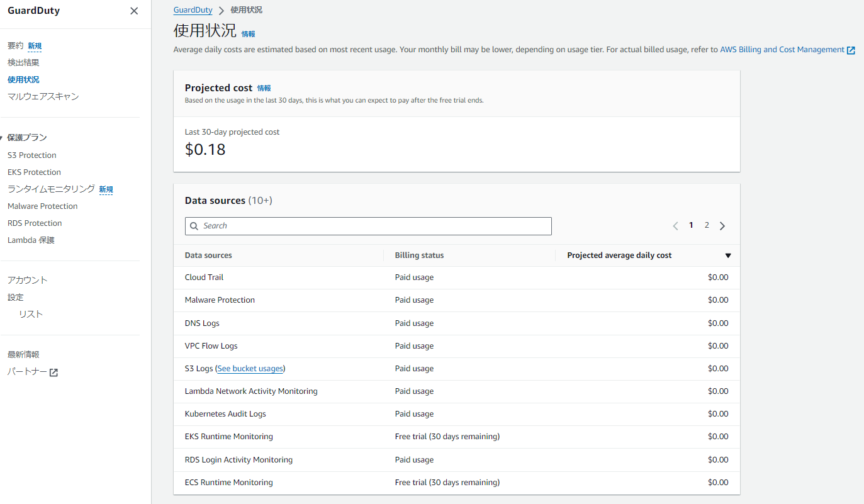The width and height of the screenshot is (864, 504).
Task: Click 新規 badge next to 要約
Action: (x=35, y=46)
